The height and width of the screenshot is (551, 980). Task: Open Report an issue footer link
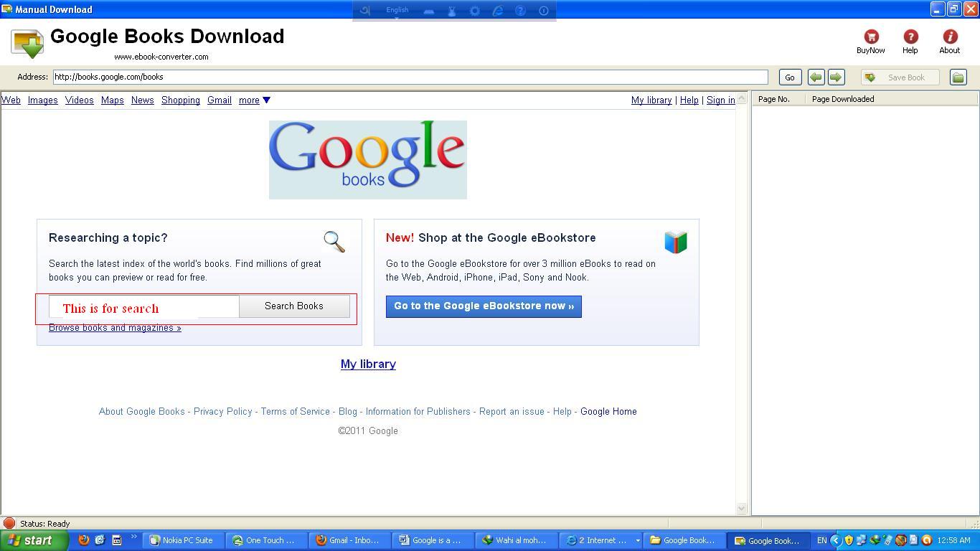(x=512, y=412)
